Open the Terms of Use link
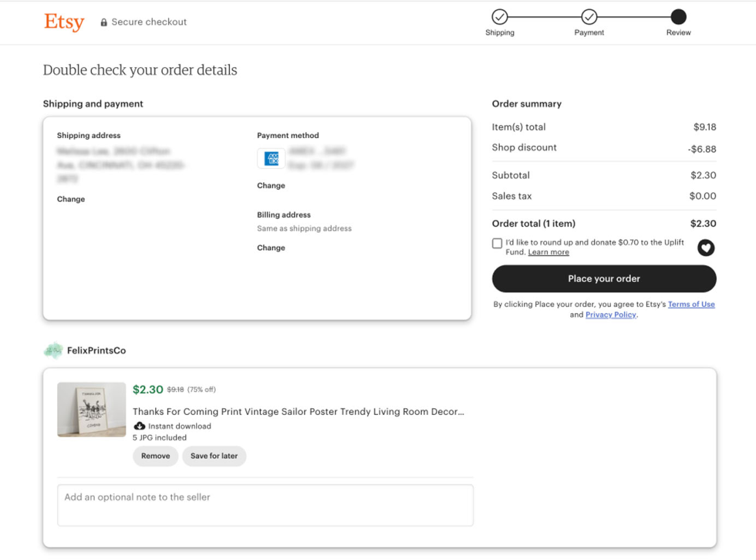This screenshot has width=756, height=560. tap(691, 304)
